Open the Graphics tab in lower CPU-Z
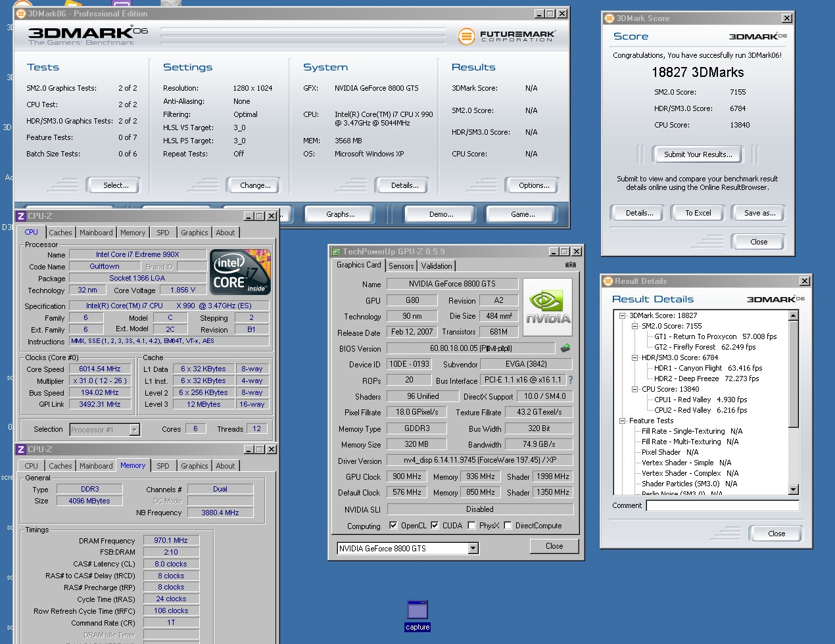Viewport: 835px width, 644px height. click(x=195, y=466)
